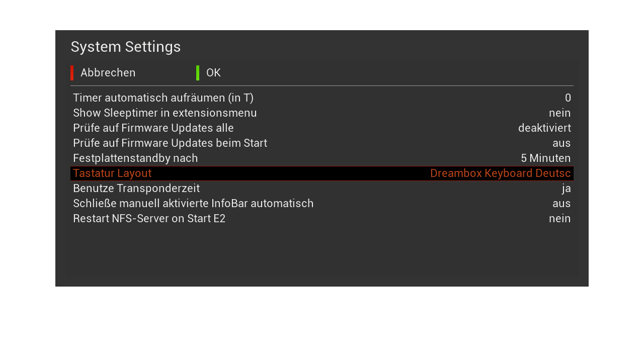
Task: Change the Firmware Updates 'deaktiviert' value
Action: (x=544, y=128)
